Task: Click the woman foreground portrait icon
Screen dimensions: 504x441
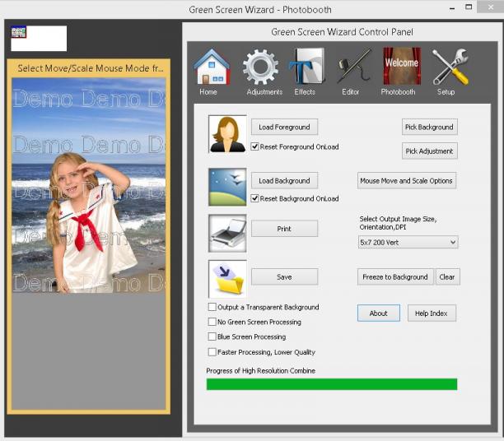Action: tap(227, 133)
